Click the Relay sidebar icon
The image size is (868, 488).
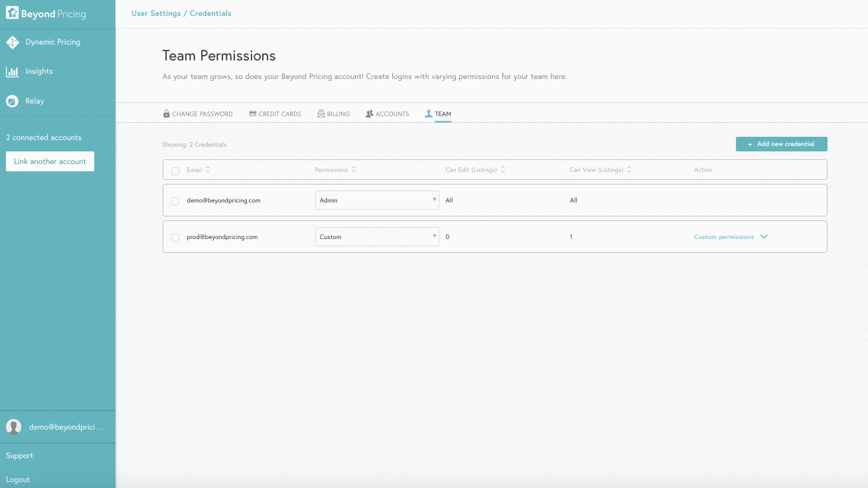(x=12, y=102)
